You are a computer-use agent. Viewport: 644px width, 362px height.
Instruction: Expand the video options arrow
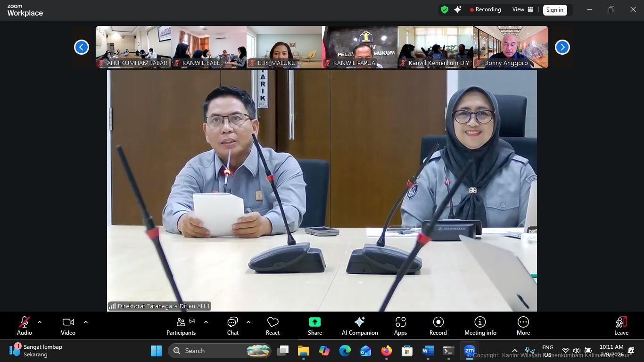coord(86,322)
